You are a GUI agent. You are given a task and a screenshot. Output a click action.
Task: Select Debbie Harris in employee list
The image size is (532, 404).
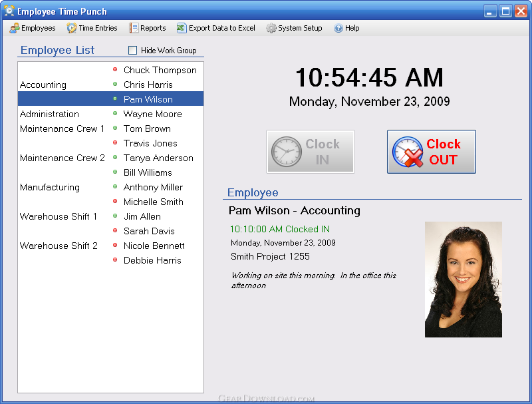[x=152, y=260]
